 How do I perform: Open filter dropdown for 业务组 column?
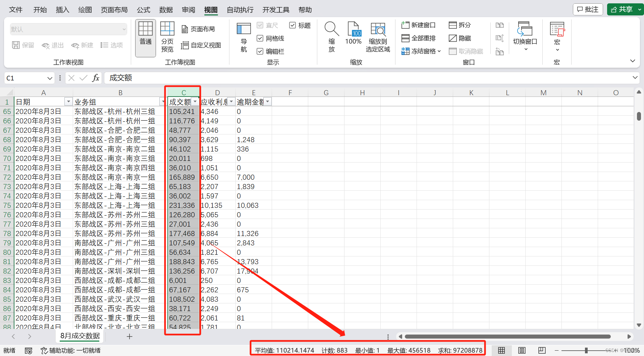pyautogui.click(x=163, y=102)
